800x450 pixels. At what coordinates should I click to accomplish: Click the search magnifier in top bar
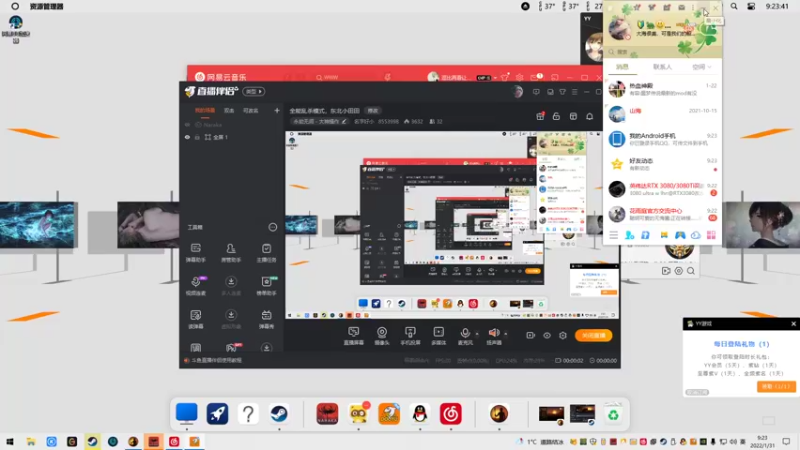[734, 7]
